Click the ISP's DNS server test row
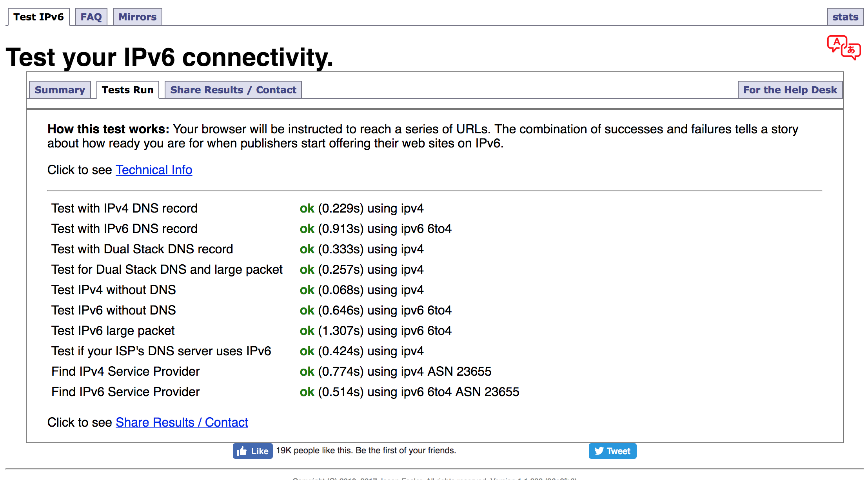This screenshot has width=868, height=480. coord(161,351)
